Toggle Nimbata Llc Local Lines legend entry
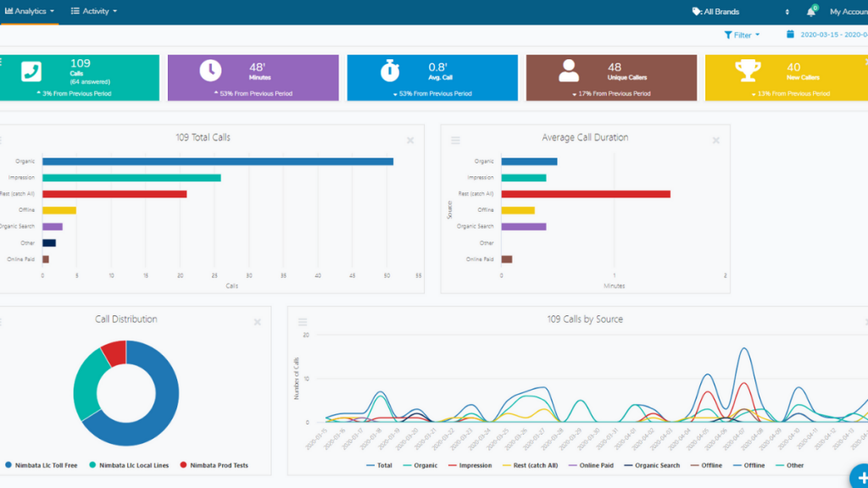 (129, 465)
